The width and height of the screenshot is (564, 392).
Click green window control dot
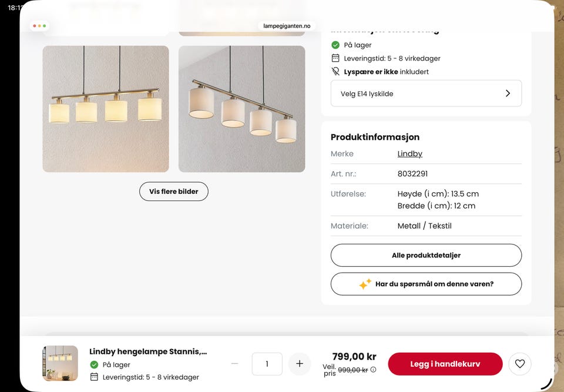tap(44, 26)
